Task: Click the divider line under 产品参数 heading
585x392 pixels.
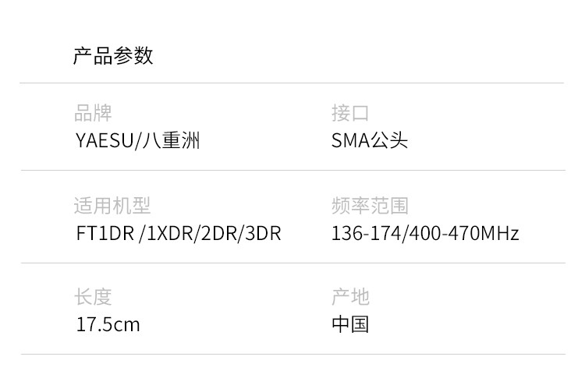Action: coord(292,83)
